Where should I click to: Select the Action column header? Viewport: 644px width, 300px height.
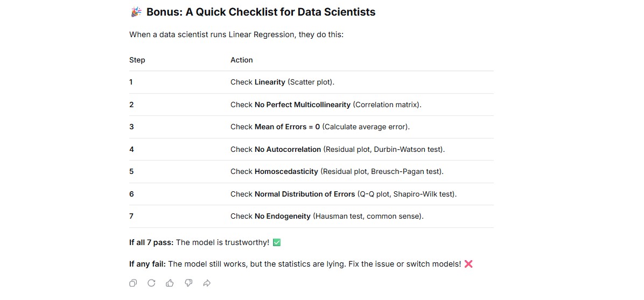click(x=241, y=60)
